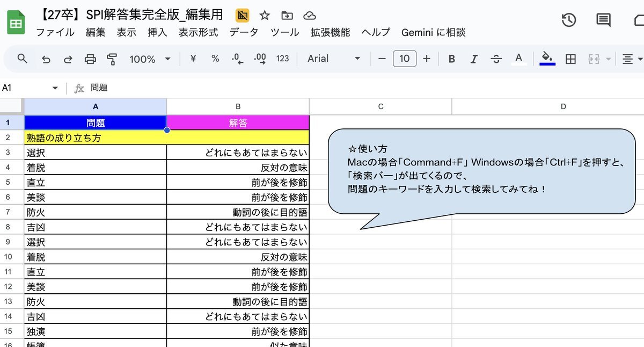
Task: Select the magenta 解答 header cell
Action: click(238, 122)
